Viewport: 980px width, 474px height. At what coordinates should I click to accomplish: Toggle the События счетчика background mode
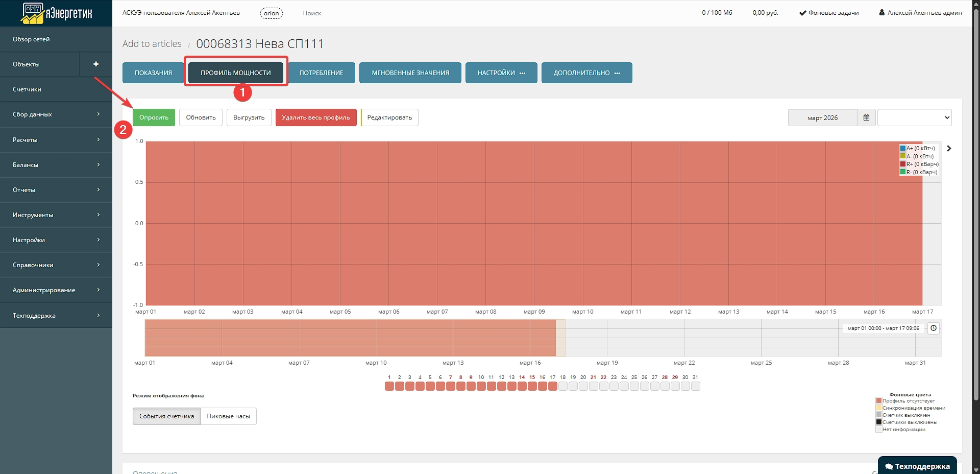[x=166, y=416]
